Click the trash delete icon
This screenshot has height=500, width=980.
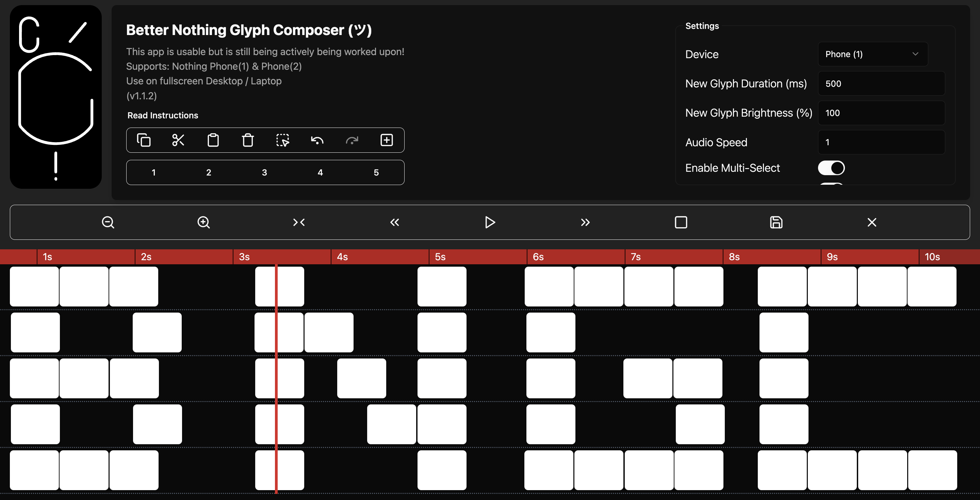(248, 140)
